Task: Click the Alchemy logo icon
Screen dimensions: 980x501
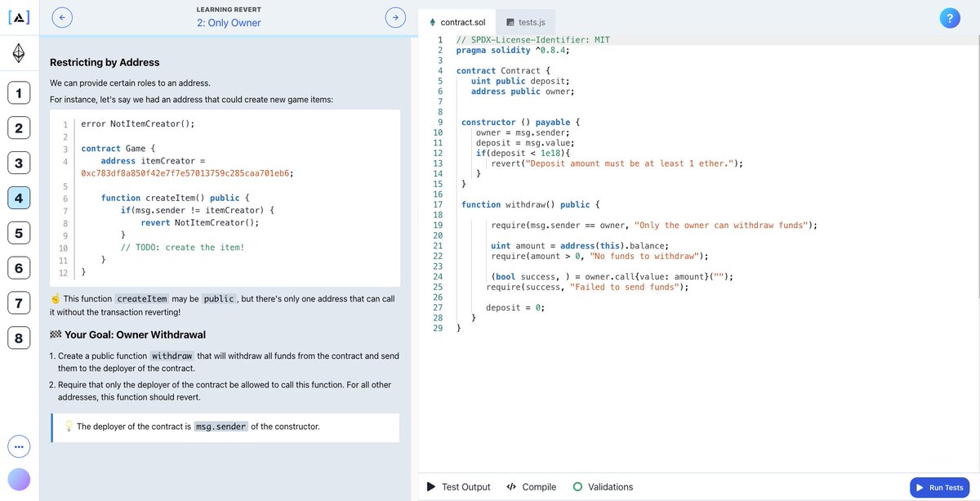Action: coord(18,17)
